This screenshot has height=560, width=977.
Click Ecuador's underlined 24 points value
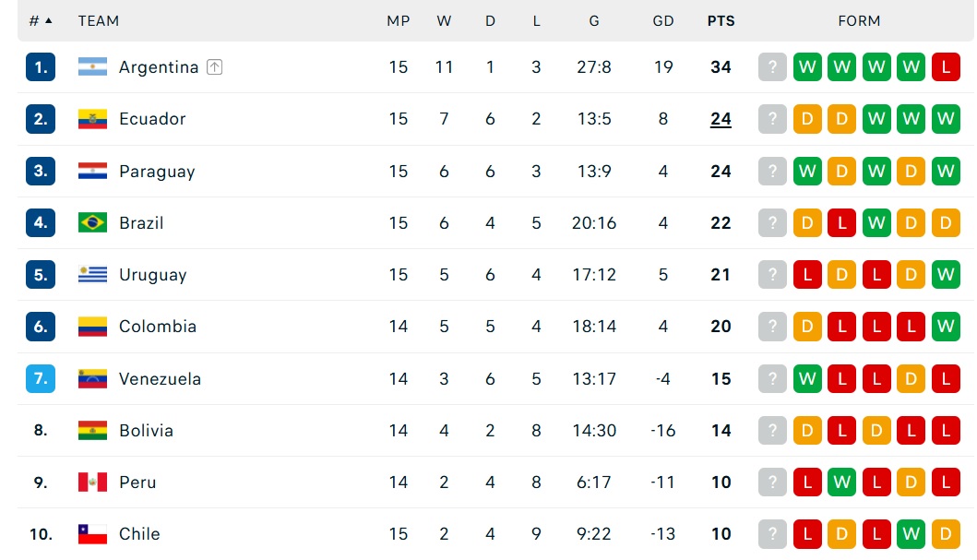(721, 119)
